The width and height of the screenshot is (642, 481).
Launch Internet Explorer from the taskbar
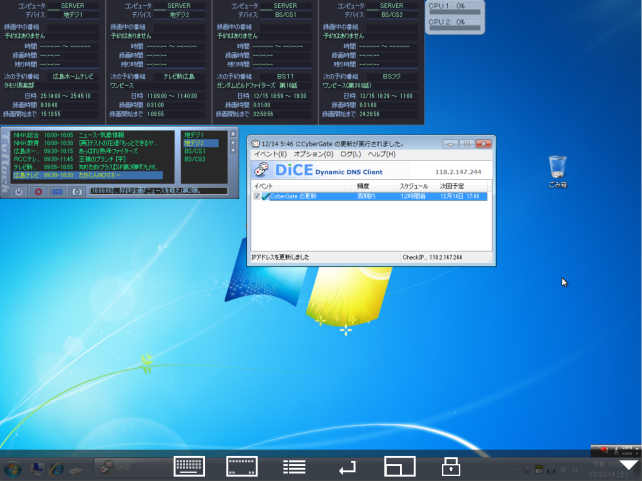57,469
